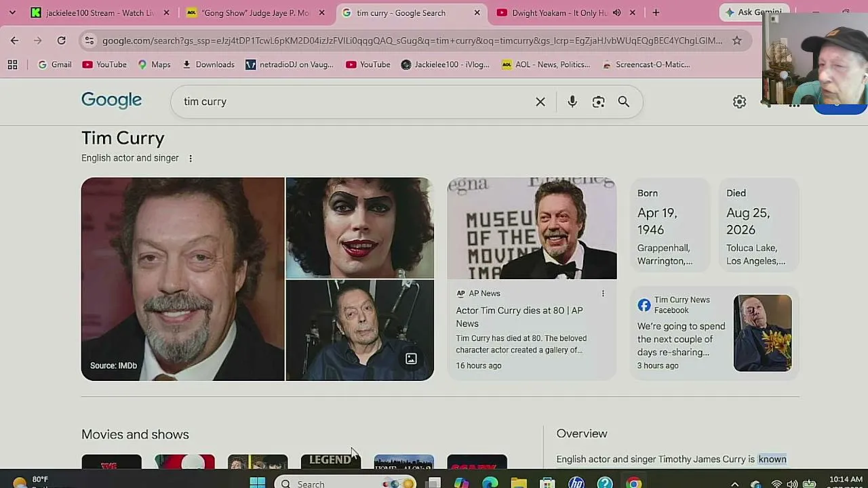
Task: Open the Facebook post flower photo thumbnail
Action: point(762,333)
